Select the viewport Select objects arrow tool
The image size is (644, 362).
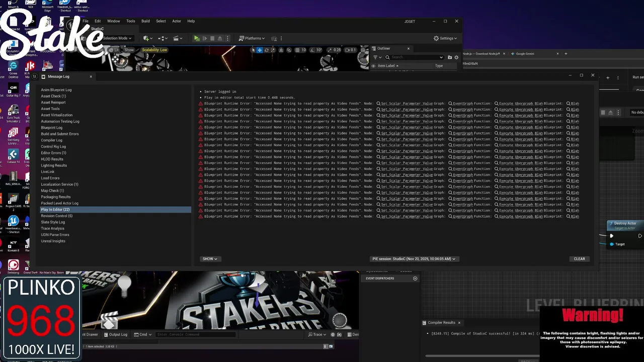coord(254,50)
